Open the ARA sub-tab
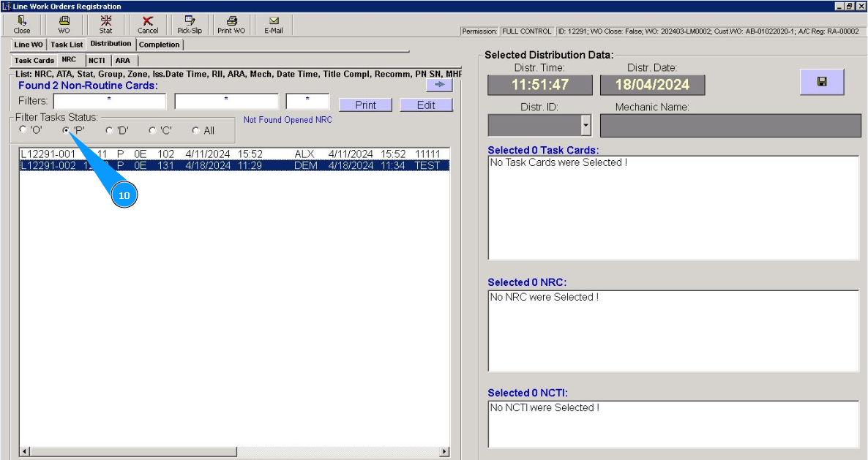The image size is (868, 460). click(123, 60)
